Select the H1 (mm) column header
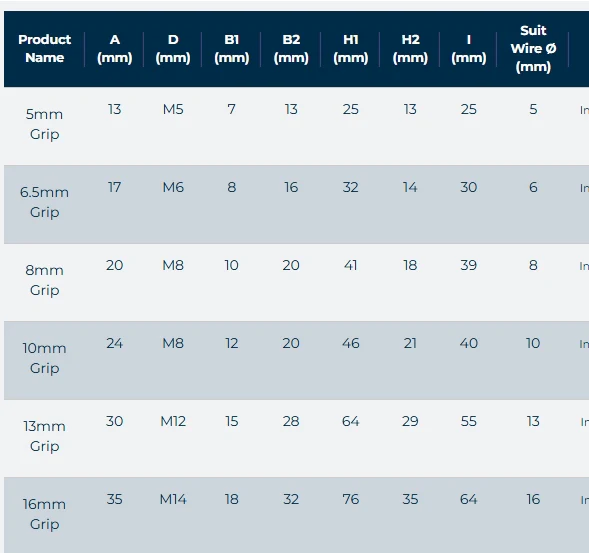The image size is (589, 553). coord(350,49)
